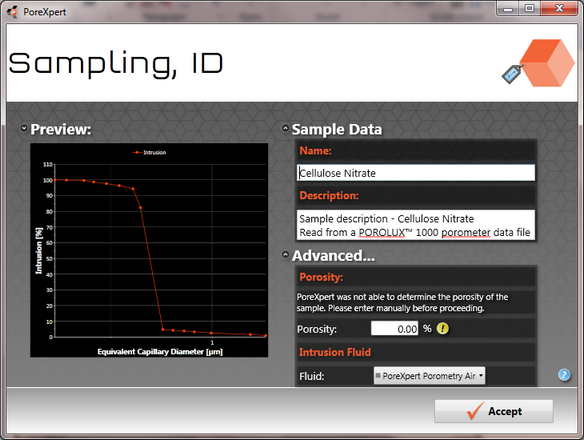Click the orange cube sample tag logo

tap(538, 63)
